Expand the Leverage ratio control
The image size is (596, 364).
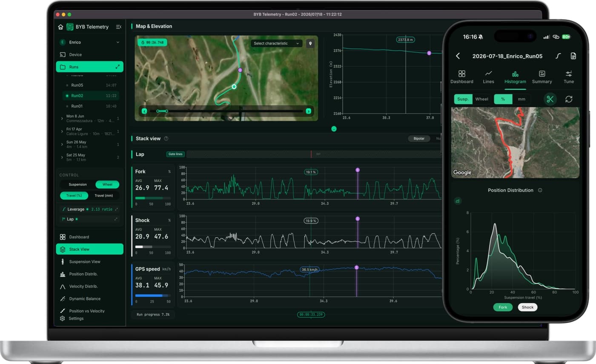pos(116,209)
